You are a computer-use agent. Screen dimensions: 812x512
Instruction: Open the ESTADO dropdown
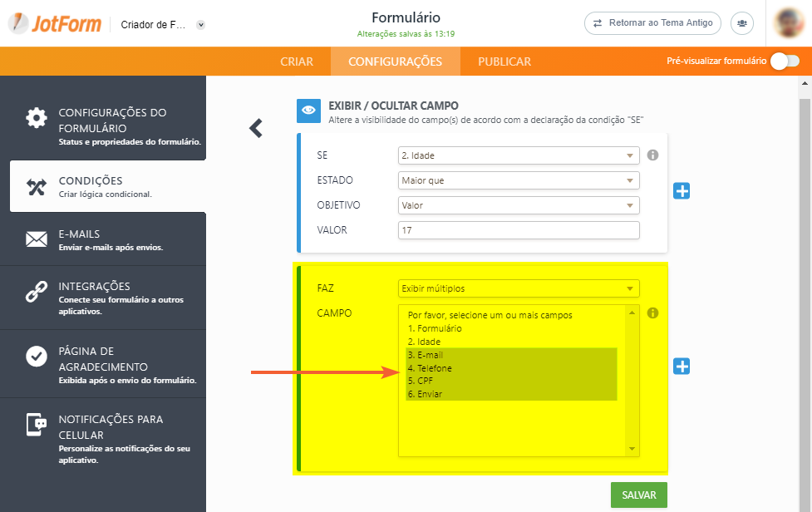coord(519,180)
